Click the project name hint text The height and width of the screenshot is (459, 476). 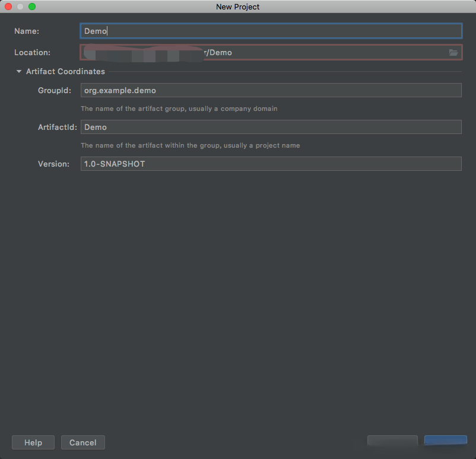pyautogui.click(x=191, y=145)
